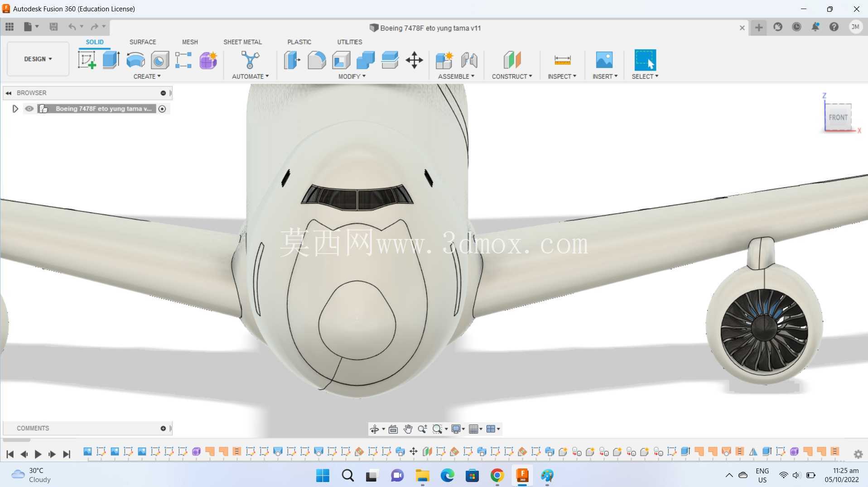This screenshot has width=868, height=487.
Task: Click the Insert image icon
Action: (x=604, y=60)
